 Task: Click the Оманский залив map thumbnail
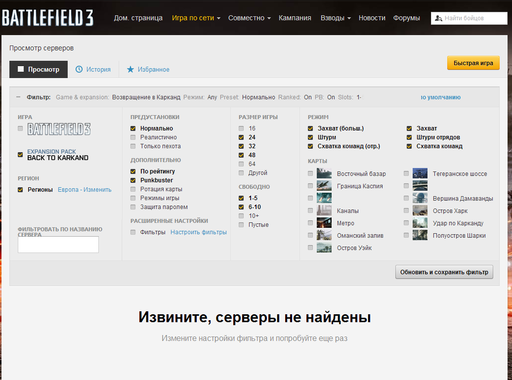[x=324, y=235]
